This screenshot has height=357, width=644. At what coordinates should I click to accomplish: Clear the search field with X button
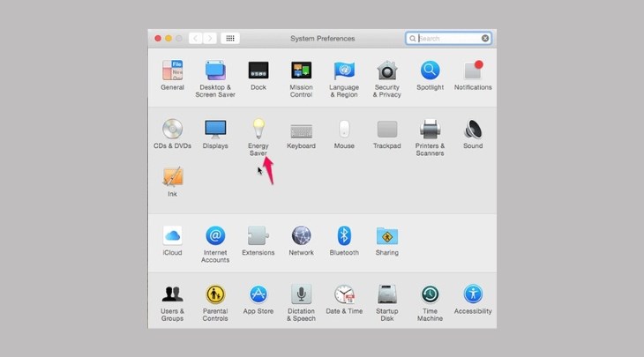point(485,38)
